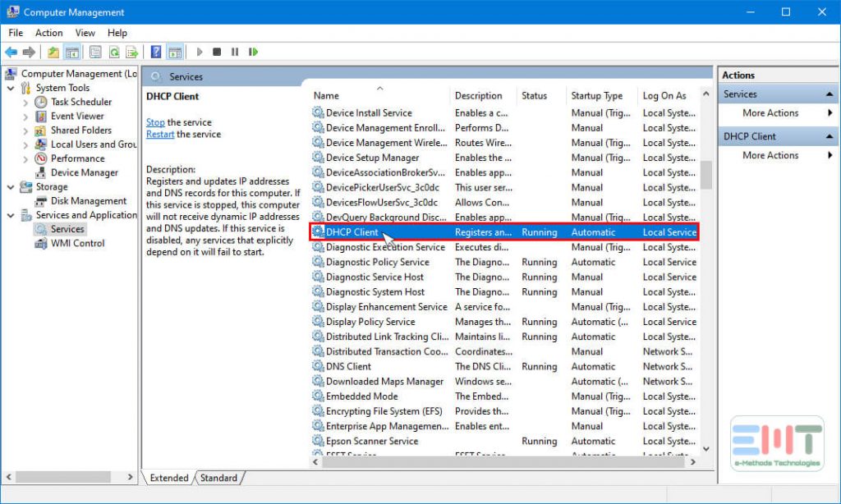Toggle the Show/Hide Console Tree icon
The width and height of the screenshot is (841, 504).
72,52
